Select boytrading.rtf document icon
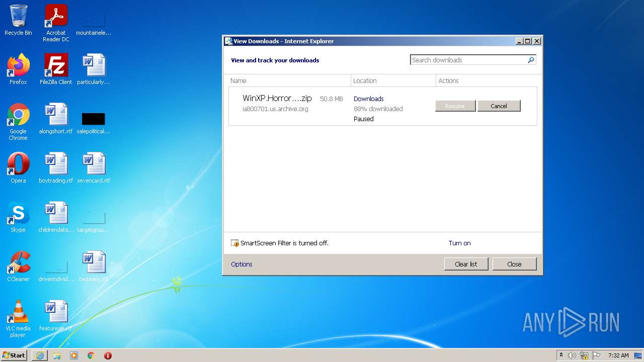Image resolution: width=644 pixels, height=362 pixels. (56, 167)
